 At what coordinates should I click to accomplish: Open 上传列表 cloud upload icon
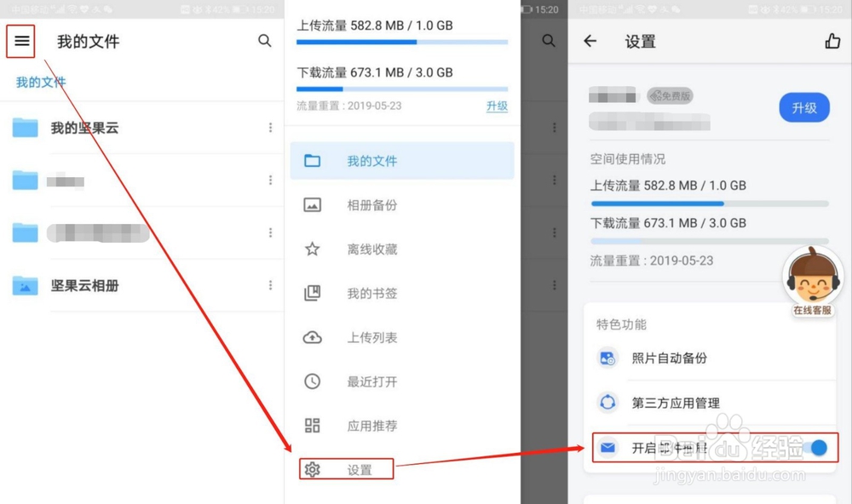click(x=313, y=337)
